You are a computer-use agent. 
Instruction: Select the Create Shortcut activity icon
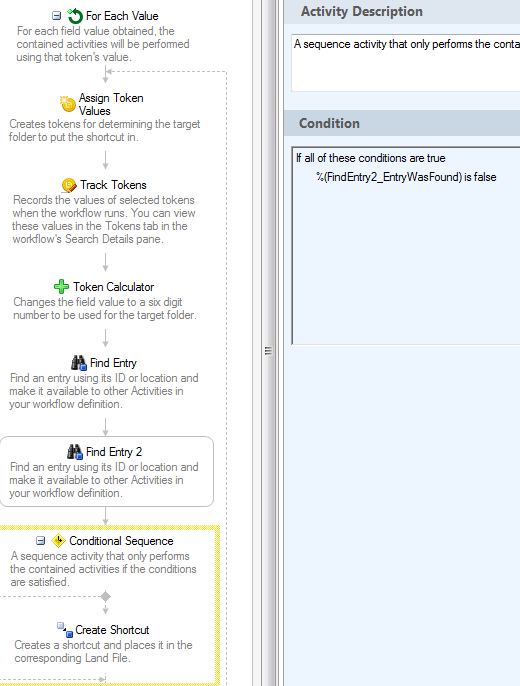pyautogui.click(x=65, y=630)
